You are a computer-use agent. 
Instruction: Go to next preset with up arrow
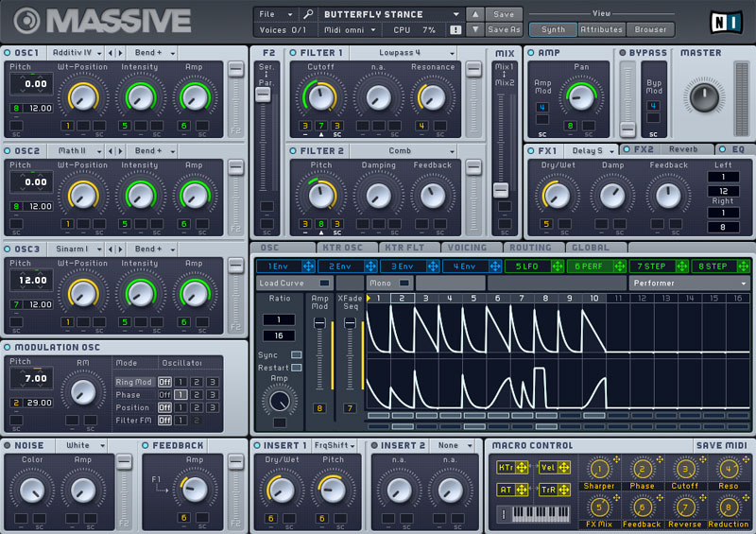pos(475,14)
